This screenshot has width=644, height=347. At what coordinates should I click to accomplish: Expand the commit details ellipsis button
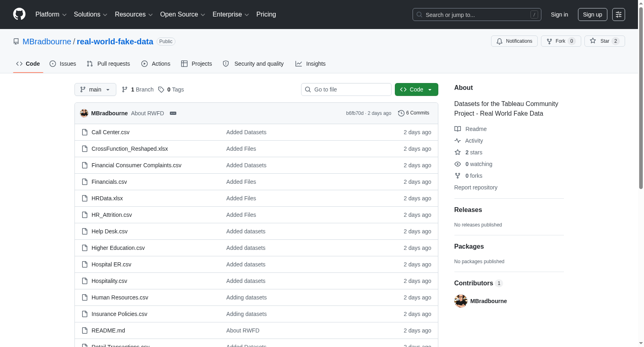[173, 113]
